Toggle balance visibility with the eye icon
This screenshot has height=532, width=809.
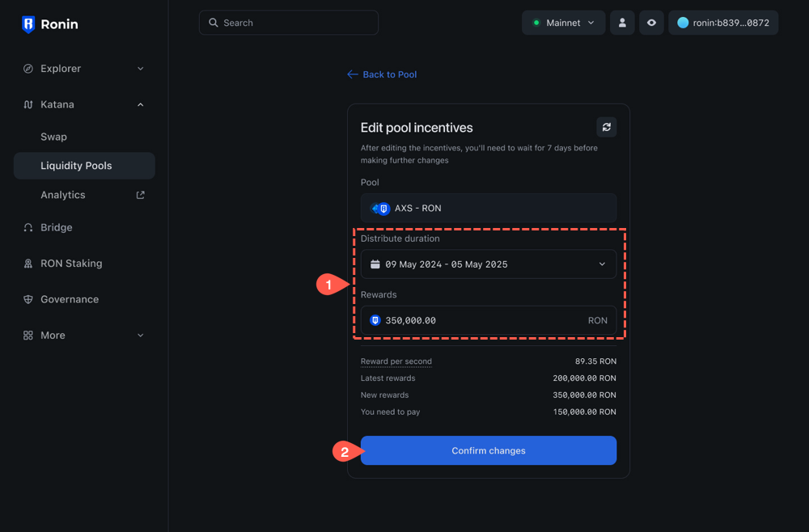pos(651,23)
